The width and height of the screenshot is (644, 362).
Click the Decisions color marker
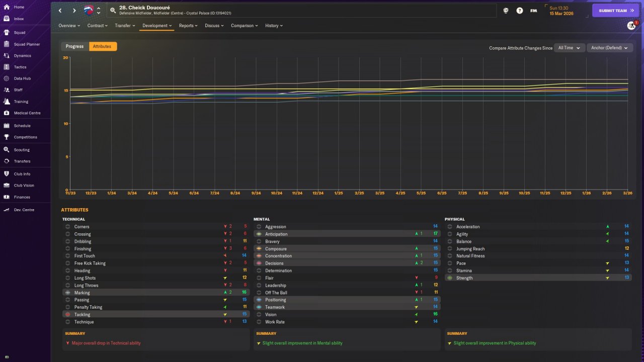point(259,263)
